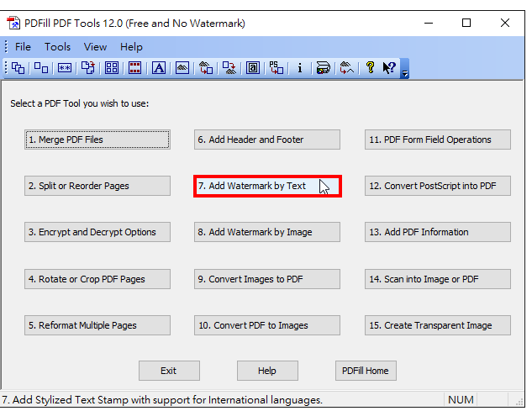Click the Encrypt and Decrypt toolbar icon
Image resolution: width=532 pixels, height=411 pixels.
tap(65, 68)
